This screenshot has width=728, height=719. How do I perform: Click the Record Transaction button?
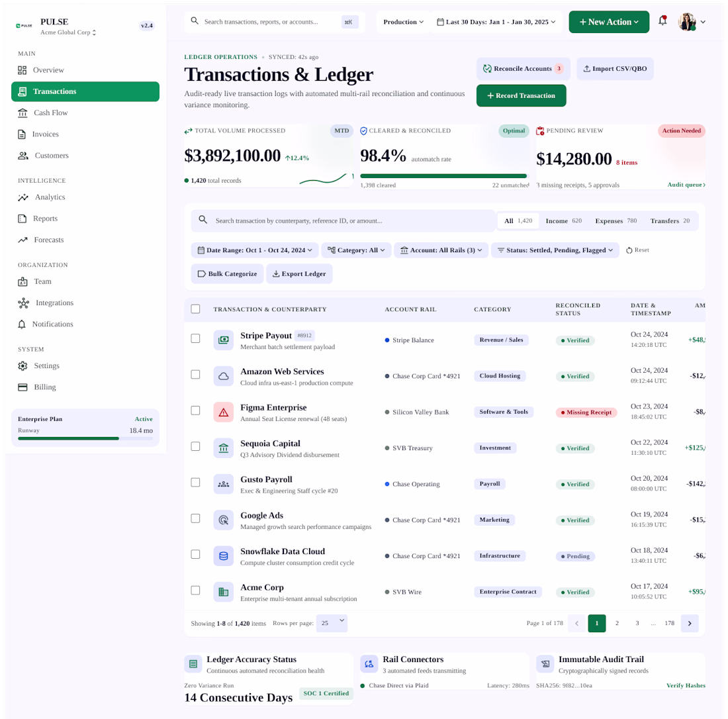(521, 96)
